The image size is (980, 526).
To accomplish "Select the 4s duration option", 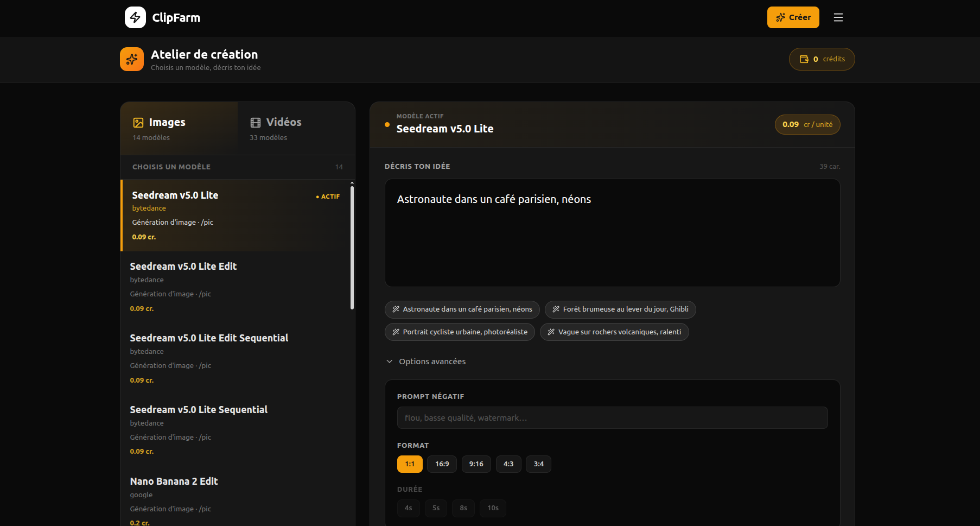I will click(409, 508).
